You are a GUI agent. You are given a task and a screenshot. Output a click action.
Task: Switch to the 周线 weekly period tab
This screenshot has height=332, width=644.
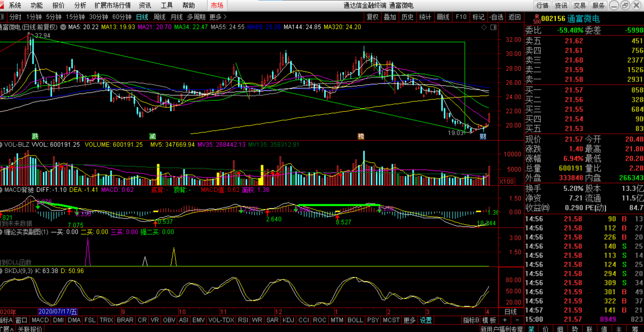click(159, 17)
